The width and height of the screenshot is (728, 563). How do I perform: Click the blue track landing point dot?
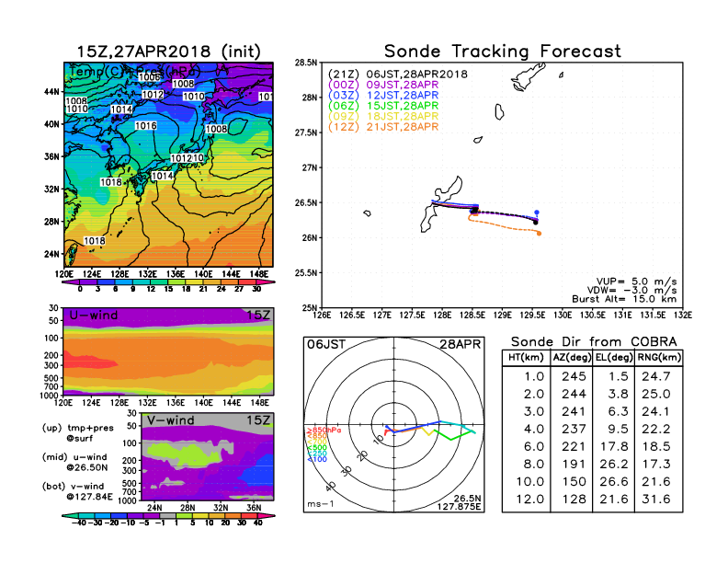(x=537, y=213)
